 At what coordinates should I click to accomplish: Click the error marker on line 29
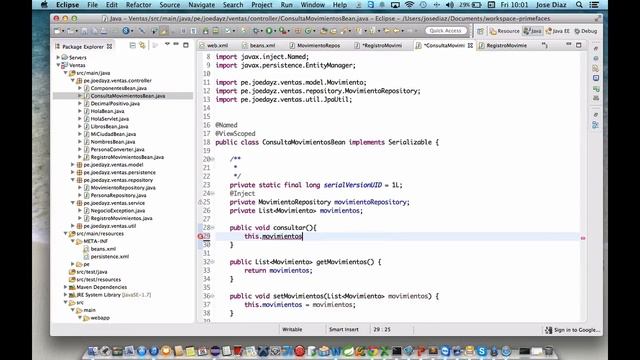[200, 236]
